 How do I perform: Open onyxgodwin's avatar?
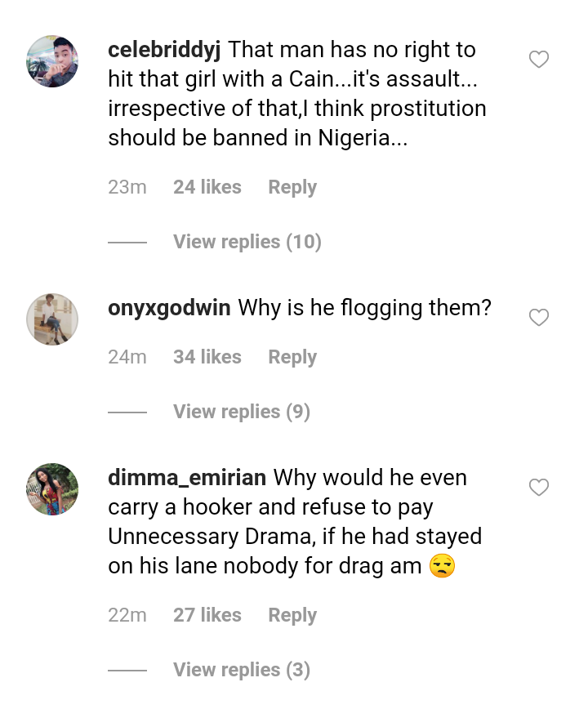point(52,319)
